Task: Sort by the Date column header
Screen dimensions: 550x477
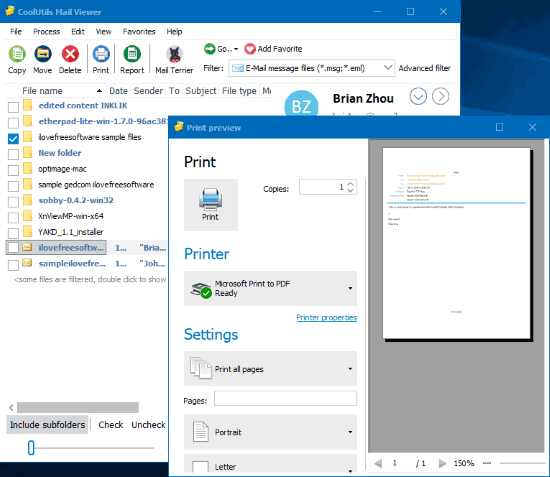Action: tap(118, 91)
